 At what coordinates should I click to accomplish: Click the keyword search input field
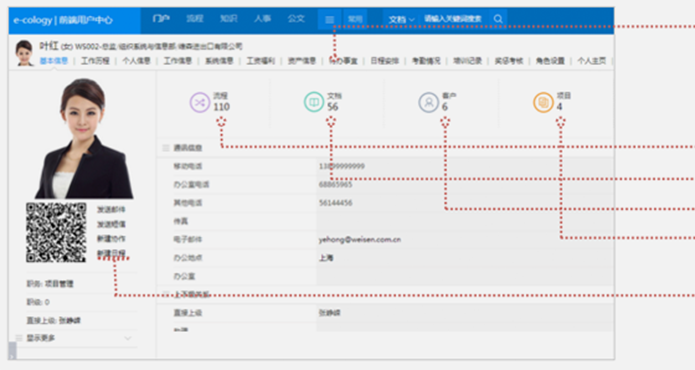(453, 19)
